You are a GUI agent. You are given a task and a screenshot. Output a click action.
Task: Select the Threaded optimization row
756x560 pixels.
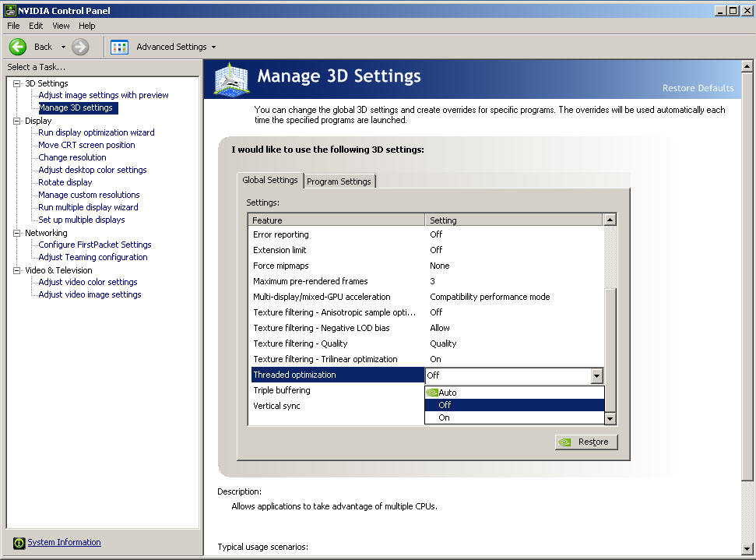[x=337, y=375]
